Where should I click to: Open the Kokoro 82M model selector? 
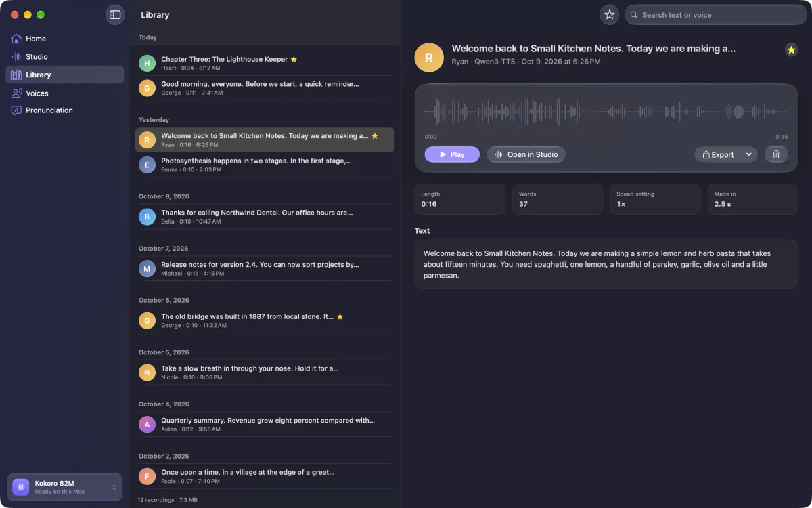pos(65,487)
